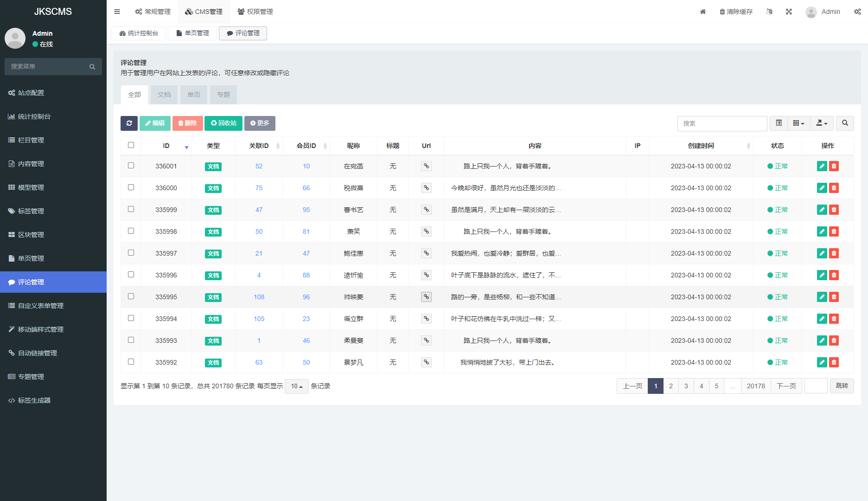The width and height of the screenshot is (868, 501).
Task: Open the settings gears icon at top right
Action: tap(857, 12)
